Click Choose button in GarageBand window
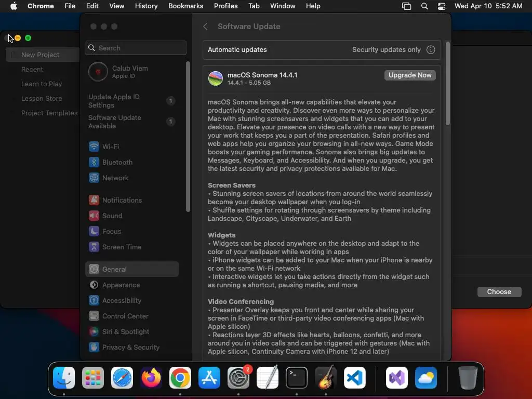The width and height of the screenshot is (532, 399). (499, 292)
